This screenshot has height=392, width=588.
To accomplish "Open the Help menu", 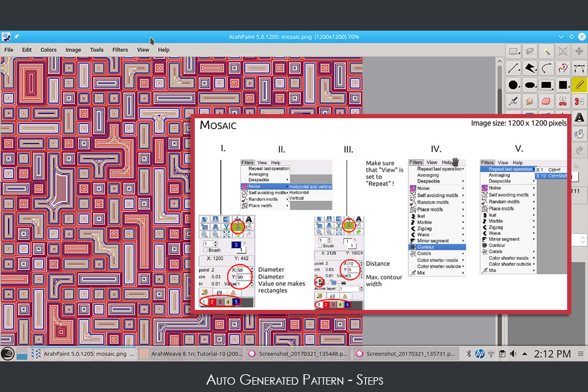I will (x=164, y=50).
